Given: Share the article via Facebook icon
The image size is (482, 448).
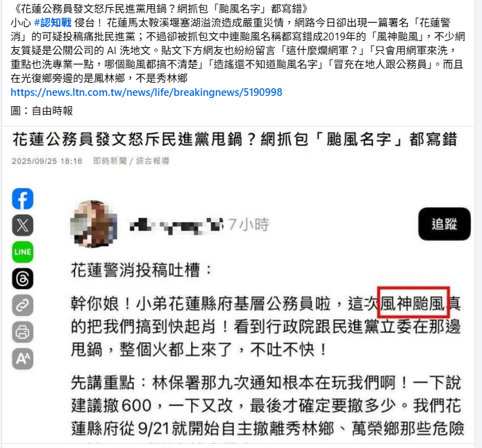Looking at the screenshot, I should tap(23, 199).
